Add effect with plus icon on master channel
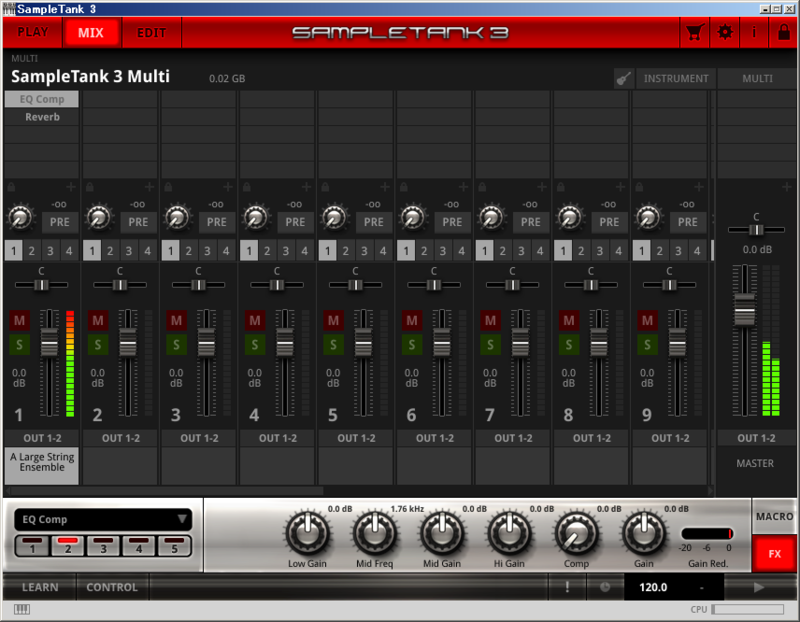 pyautogui.click(x=786, y=187)
